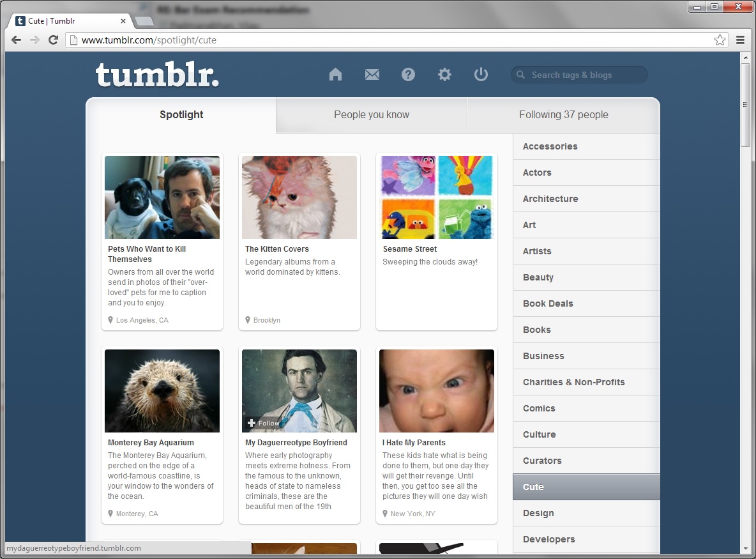Select the Artists category
Image resolution: width=756 pixels, height=559 pixels.
586,251
